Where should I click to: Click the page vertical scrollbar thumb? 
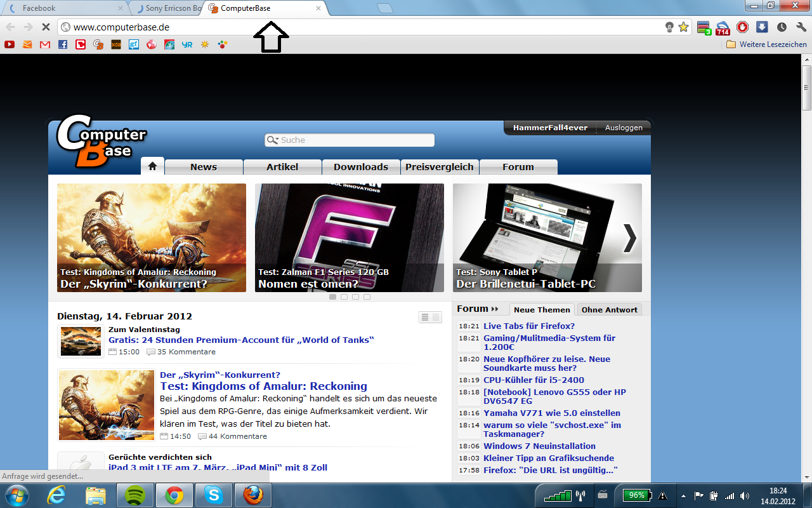pos(806,88)
